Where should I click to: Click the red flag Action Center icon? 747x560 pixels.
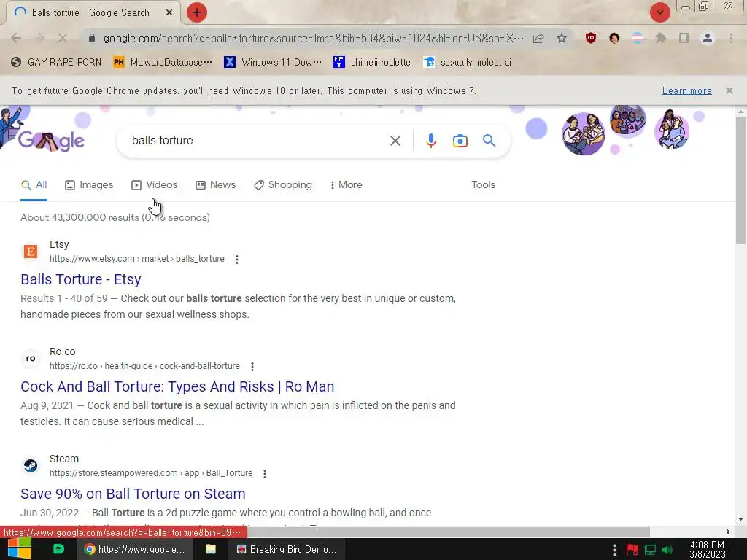(632, 550)
